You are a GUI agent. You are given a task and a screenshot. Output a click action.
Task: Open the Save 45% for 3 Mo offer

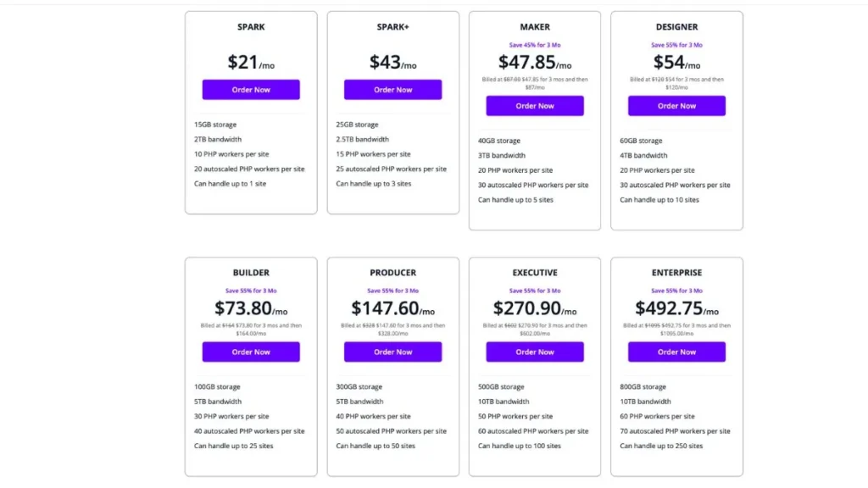click(x=535, y=43)
